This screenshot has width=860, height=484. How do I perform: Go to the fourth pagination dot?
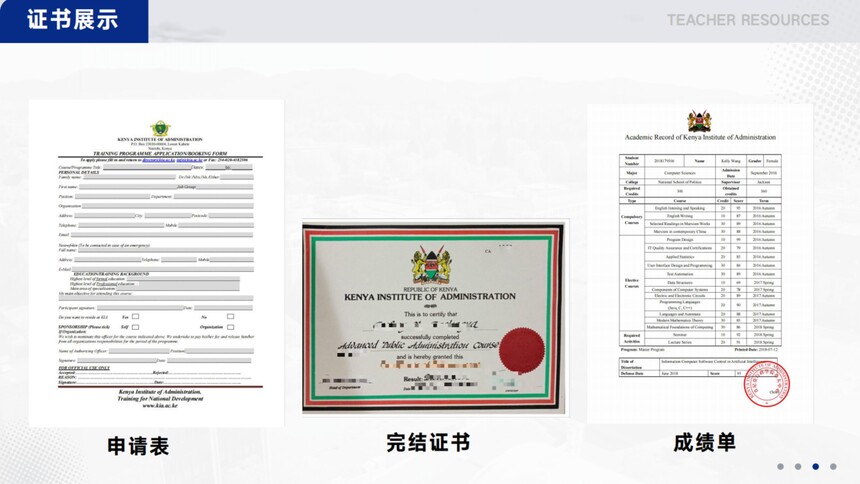tap(832, 466)
